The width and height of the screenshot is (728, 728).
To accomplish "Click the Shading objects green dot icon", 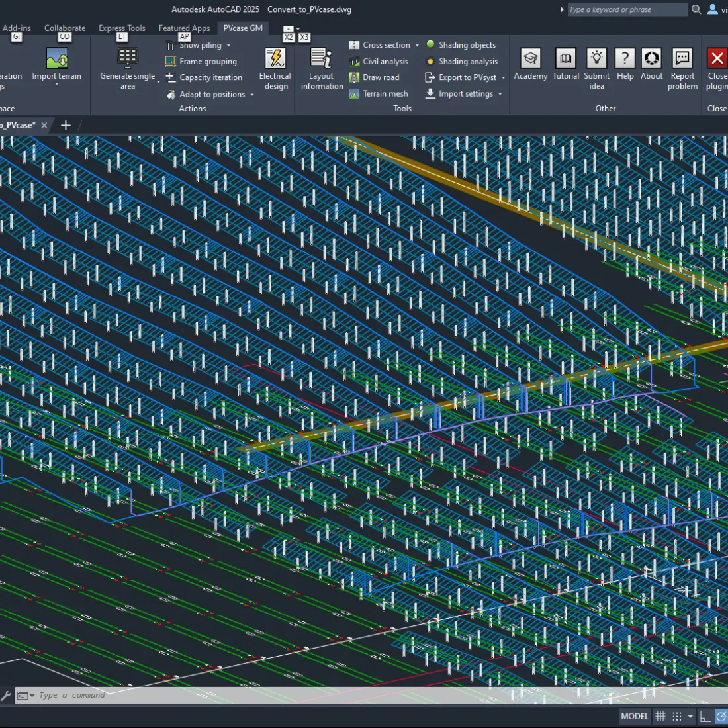I will (x=430, y=44).
